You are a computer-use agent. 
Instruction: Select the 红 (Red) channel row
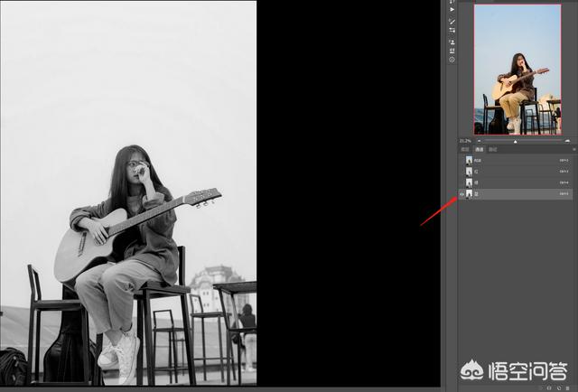[516, 172]
